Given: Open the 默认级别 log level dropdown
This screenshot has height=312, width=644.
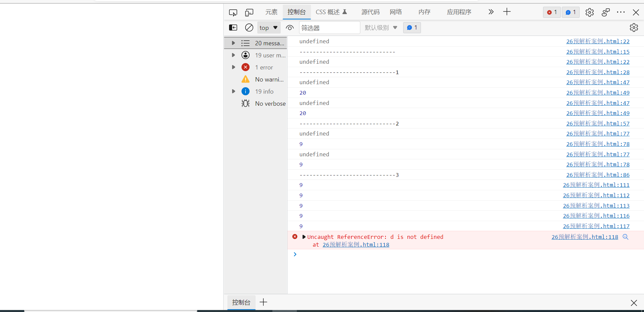Looking at the screenshot, I should (381, 28).
